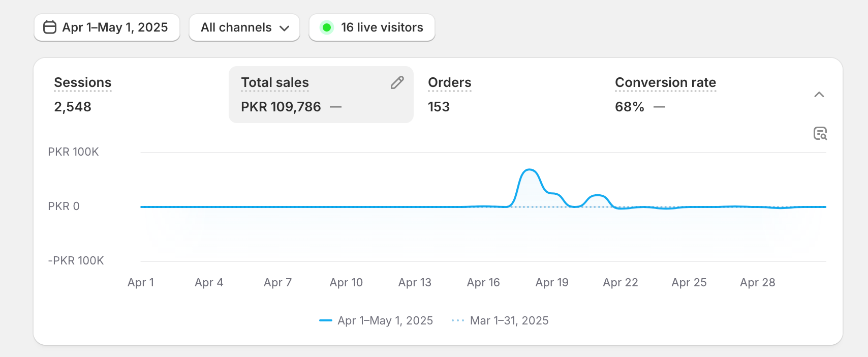
Task: Open the Apr 1–May 1, 2025 date range picker
Action: 107,27
